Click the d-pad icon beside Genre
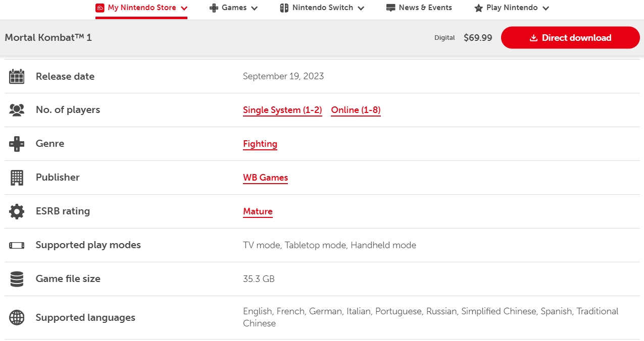Image resolution: width=644 pixels, height=341 pixels. click(x=17, y=144)
